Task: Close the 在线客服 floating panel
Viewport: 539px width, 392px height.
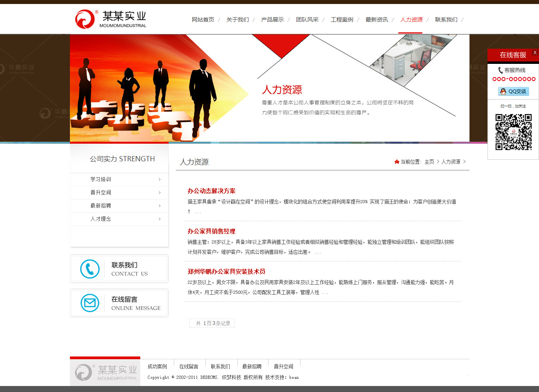Action: [x=535, y=53]
